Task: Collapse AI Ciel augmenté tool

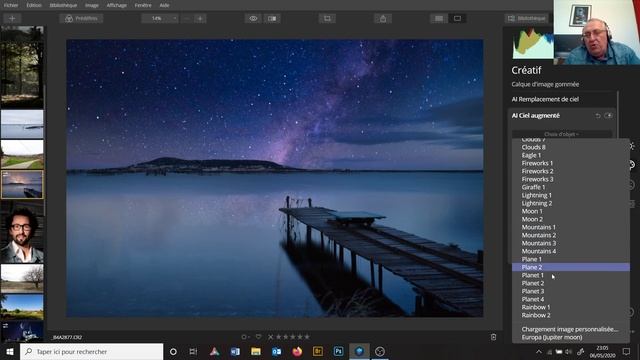Action: [x=536, y=116]
